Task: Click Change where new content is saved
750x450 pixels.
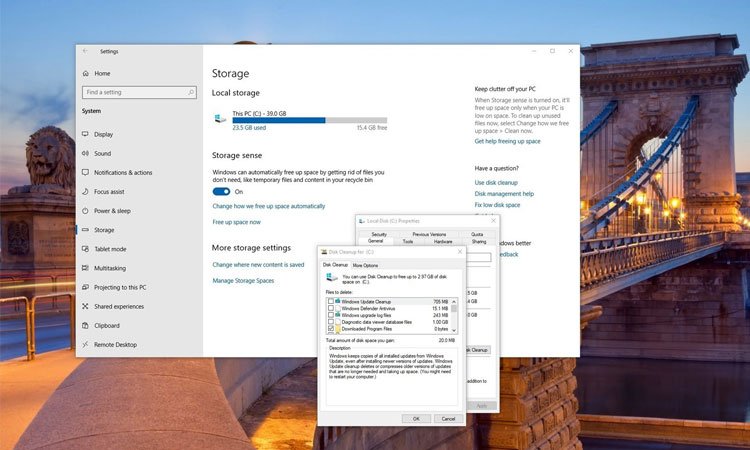Action: (x=258, y=265)
